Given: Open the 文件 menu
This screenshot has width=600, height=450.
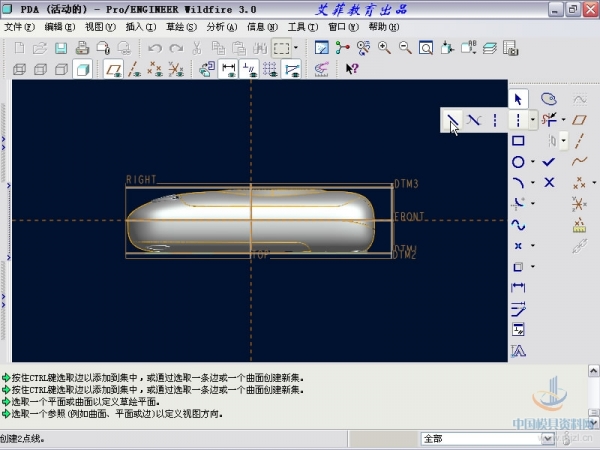Looking at the screenshot, I should (20, 27).
